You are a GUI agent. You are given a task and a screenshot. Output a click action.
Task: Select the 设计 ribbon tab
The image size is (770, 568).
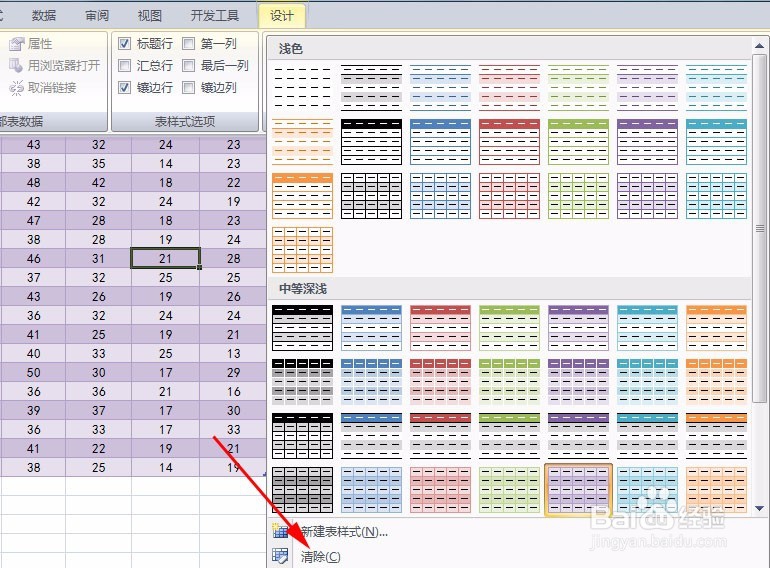282,16
